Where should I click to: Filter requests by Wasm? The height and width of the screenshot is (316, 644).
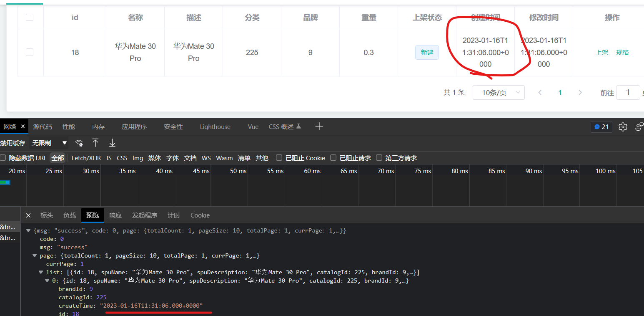[x=224, y=158]
